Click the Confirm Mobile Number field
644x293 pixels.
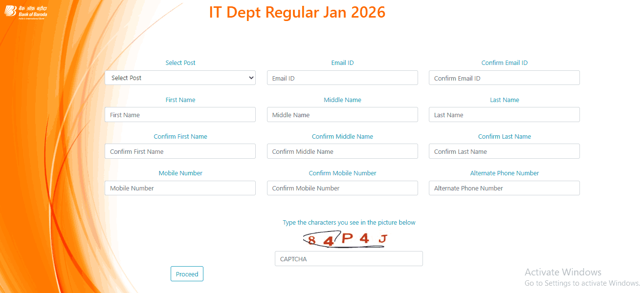342,188
